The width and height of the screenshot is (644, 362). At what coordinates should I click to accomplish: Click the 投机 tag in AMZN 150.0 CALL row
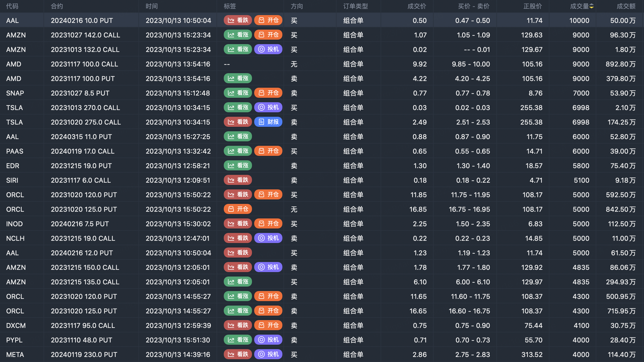coord(268,267)
